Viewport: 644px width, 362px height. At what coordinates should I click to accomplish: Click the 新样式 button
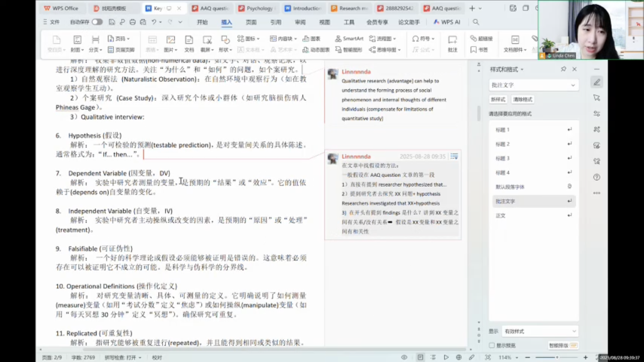click(x=498, y=99)
